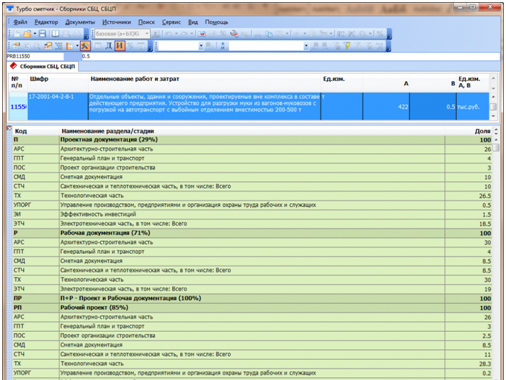Open the Поиск menu
The image size is (506, 380).
coord(146,22)
